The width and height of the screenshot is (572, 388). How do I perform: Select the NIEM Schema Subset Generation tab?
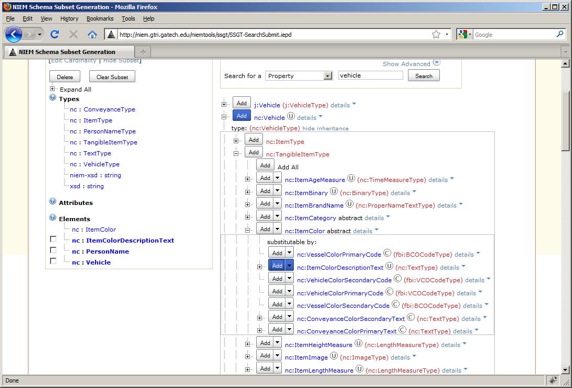pos(69,52)
